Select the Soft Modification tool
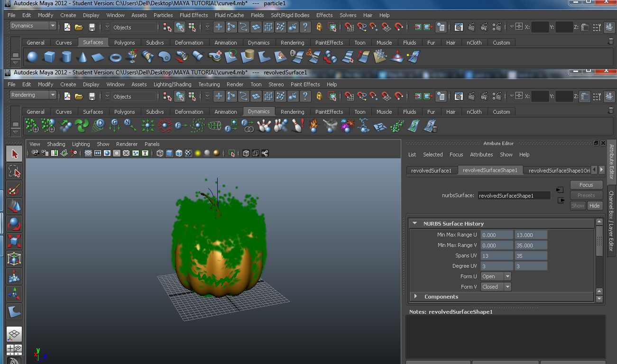The image size is (617, 364). click(x=14, y=277)
